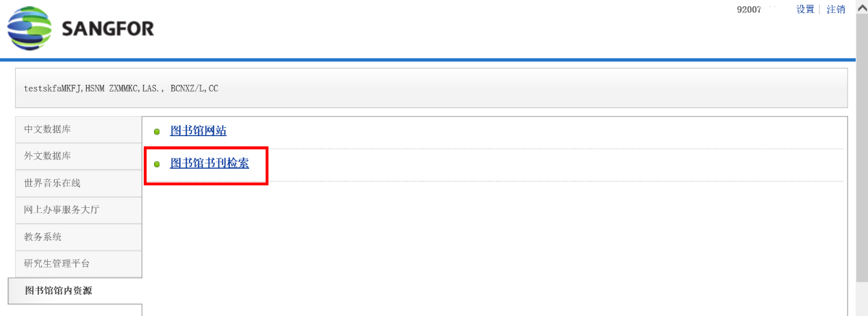Open the 图书馆书刊检索 link

tap(209, 163)
